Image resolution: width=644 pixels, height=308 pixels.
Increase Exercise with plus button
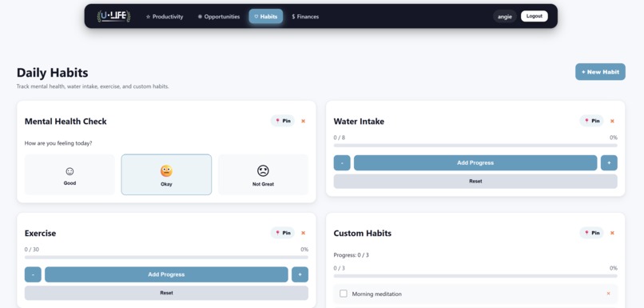pos(300,274)
